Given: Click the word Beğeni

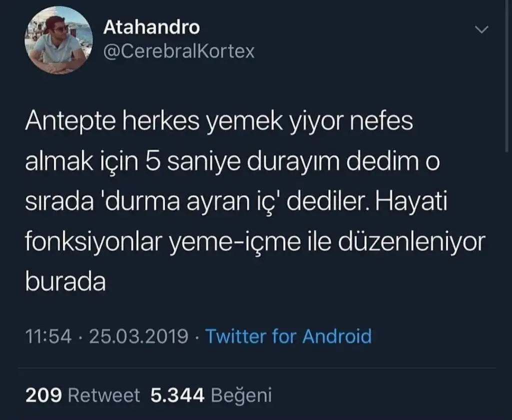Looking at the screenshot, I should click(x=241, y=396).
